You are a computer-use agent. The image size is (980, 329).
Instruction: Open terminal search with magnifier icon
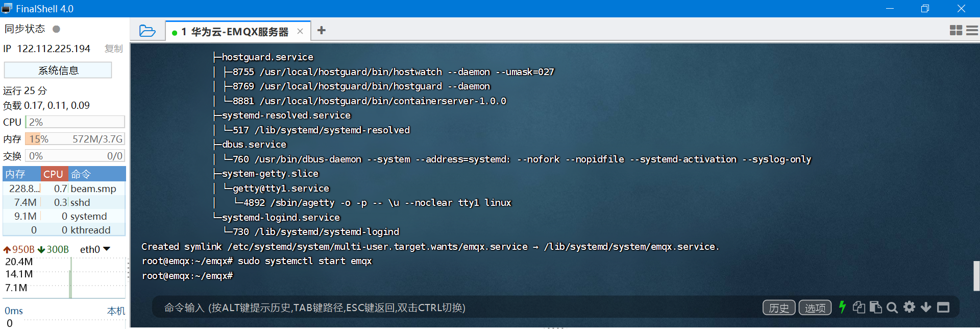click(892, 307)
